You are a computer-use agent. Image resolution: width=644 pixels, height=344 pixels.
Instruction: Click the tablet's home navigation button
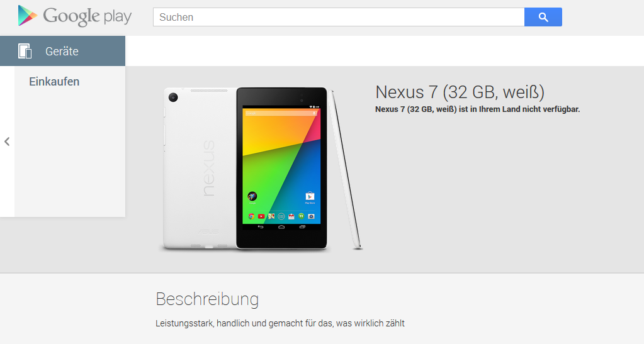pyautogui.click(x=281, y=226)
